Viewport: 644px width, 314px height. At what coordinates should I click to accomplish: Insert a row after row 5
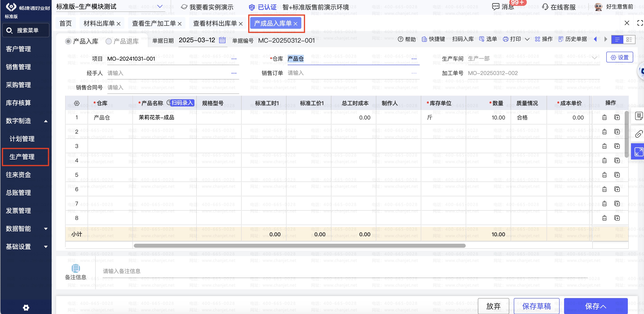pos(617,175)
